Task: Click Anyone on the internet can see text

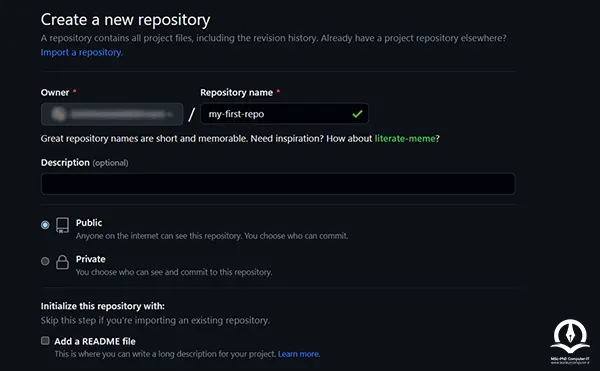Action: coord(212,236)
